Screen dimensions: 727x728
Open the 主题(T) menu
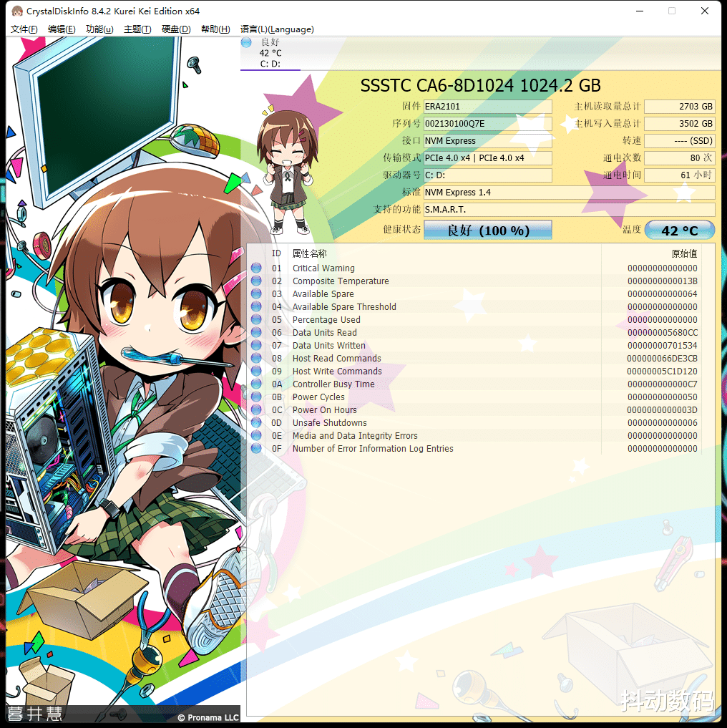[x=137, y=29]
